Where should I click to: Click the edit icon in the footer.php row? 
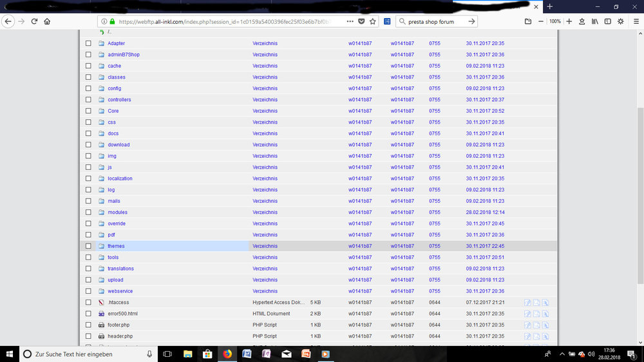tap(528, 325)
